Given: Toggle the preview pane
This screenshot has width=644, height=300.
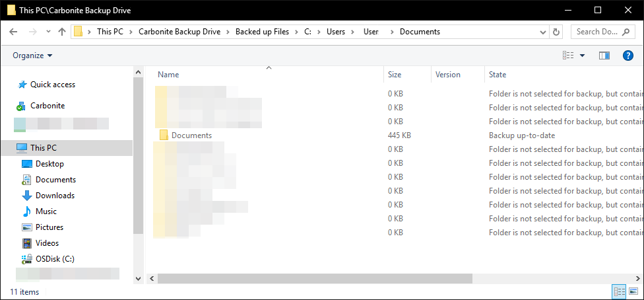Looking at the screenshot, I should point(604,55).
